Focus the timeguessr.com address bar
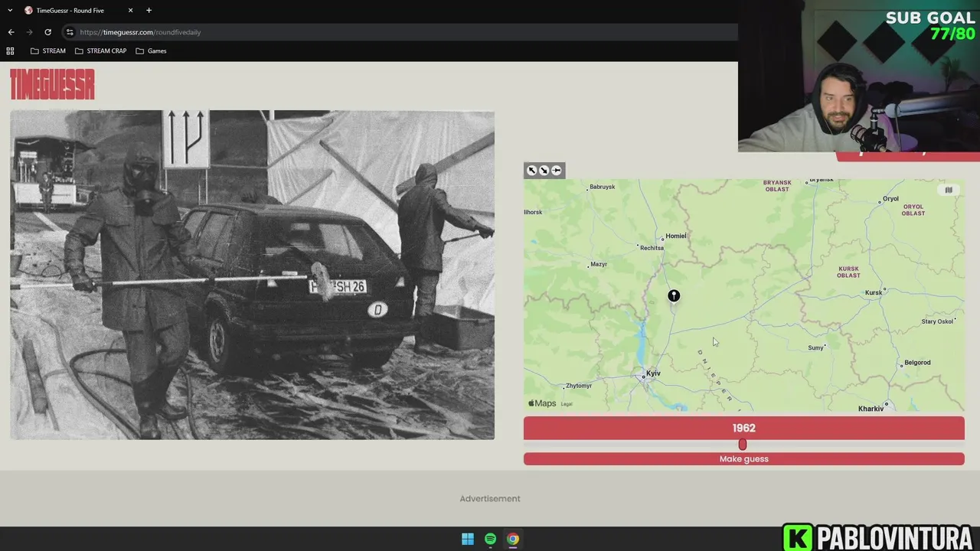This screenshot has width=980, height=551. (x=398, y=32)
